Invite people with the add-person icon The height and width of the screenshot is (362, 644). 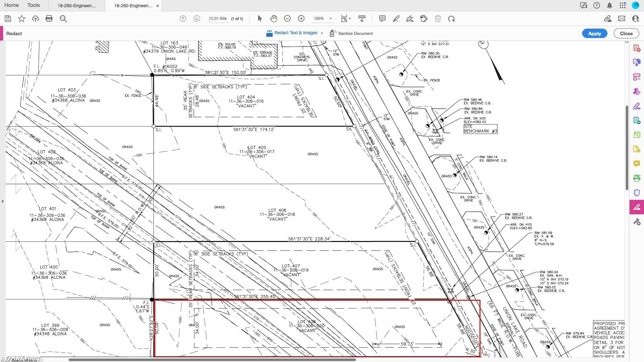pos(636,19)
